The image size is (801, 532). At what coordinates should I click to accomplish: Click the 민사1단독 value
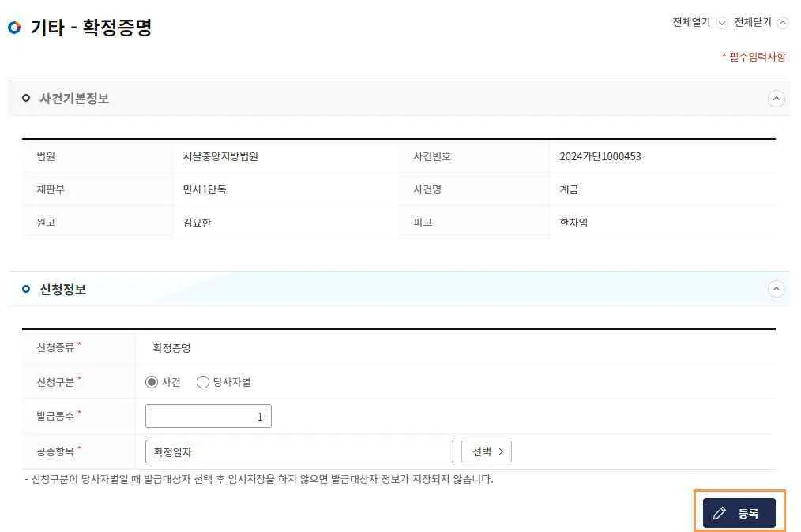coord(205,189)
